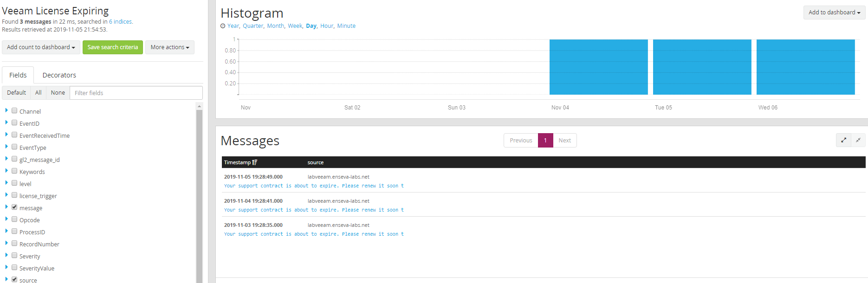This screenshot has height=283, width=868.
Task: Click the Timestamp sort order icon
Action: pyautogui.click(x=255, y=162)
